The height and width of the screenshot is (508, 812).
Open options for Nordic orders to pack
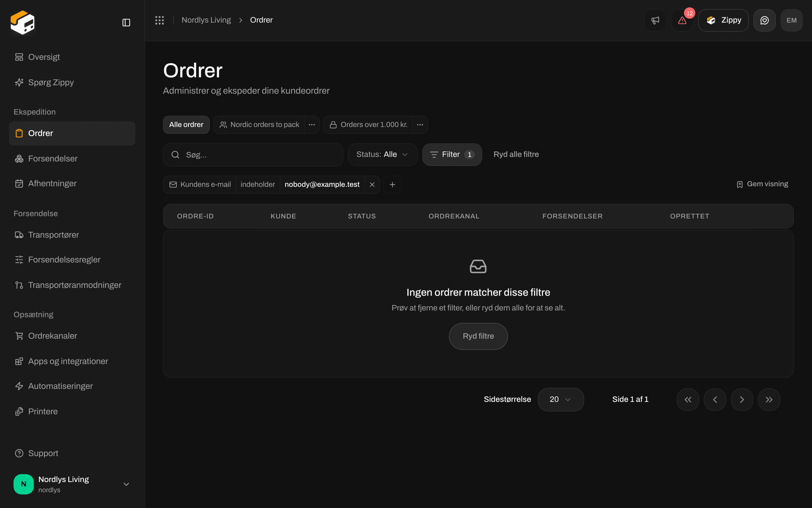tap(312, 125)
